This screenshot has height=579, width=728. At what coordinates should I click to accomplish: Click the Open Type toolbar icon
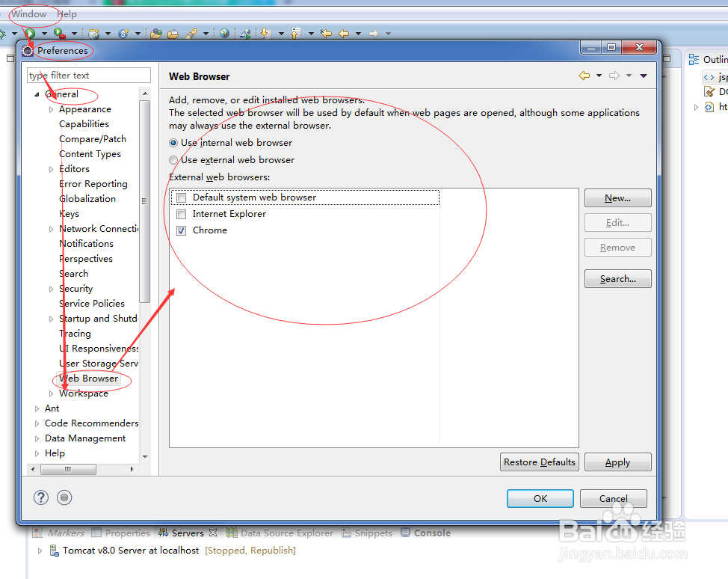(x=156, y=34)
